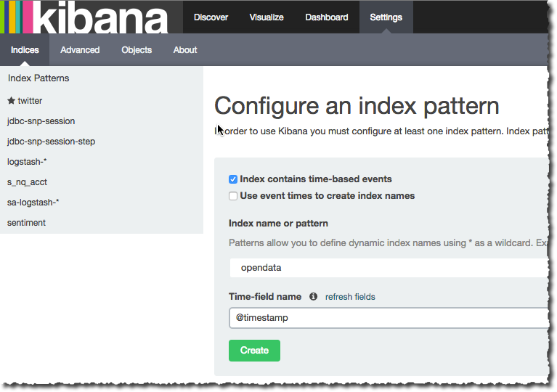This screenshot has height=392, width=557.
Task: Open the jdbc-snp-session index pattern
Action: click(x=41, y=121)
